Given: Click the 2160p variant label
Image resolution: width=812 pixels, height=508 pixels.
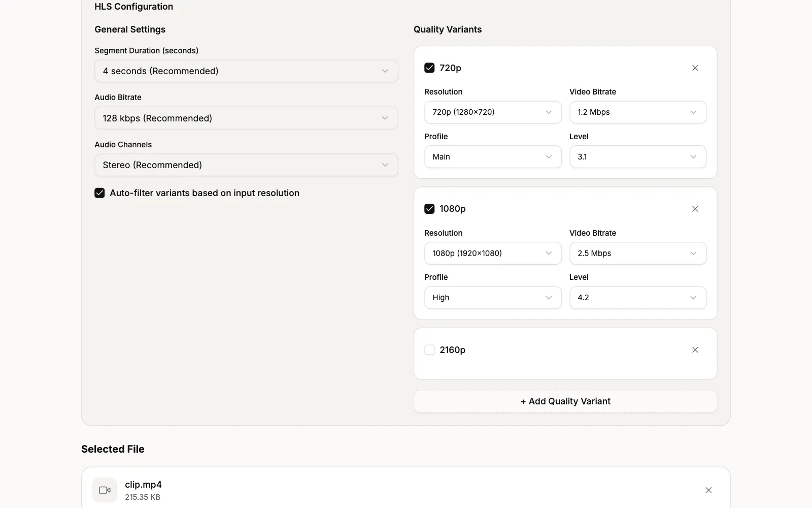Looking at the screenshot, I should point(452,350).
